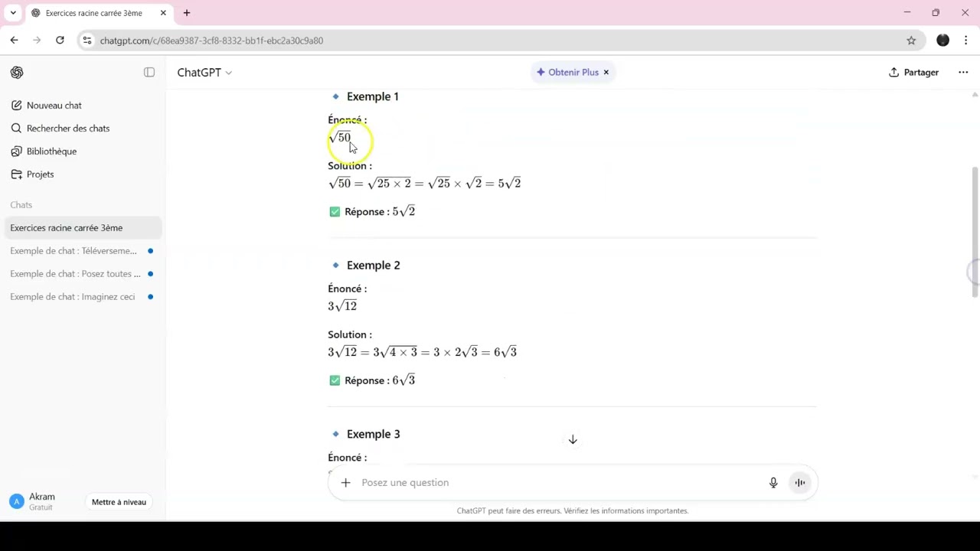Click the Réponse : 6√3 line
The image size is (980, 551).
pos(372,380)
